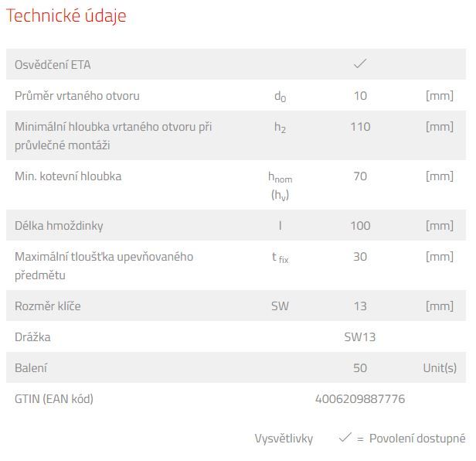
Task: Select the "Délka hmoždinky" row label
Action: 59,226
